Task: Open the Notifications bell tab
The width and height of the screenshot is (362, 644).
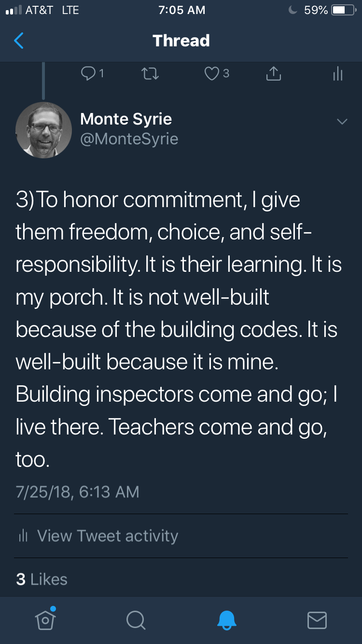Action: click(226, 620)
